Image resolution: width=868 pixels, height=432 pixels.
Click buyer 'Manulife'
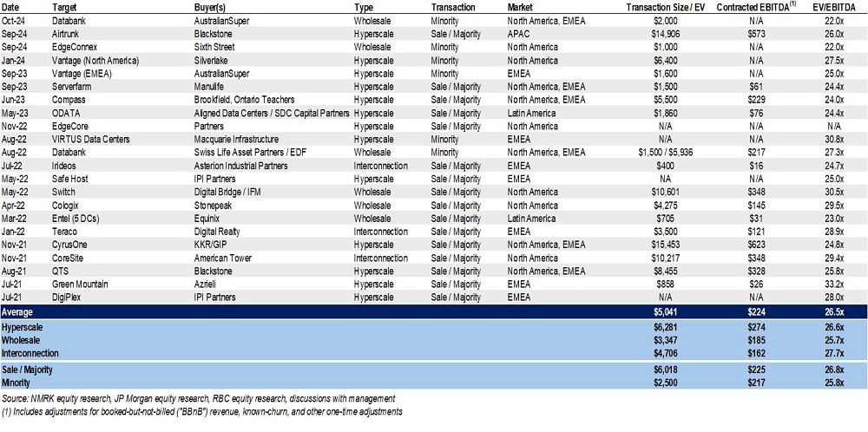click(x=209, y=86)
